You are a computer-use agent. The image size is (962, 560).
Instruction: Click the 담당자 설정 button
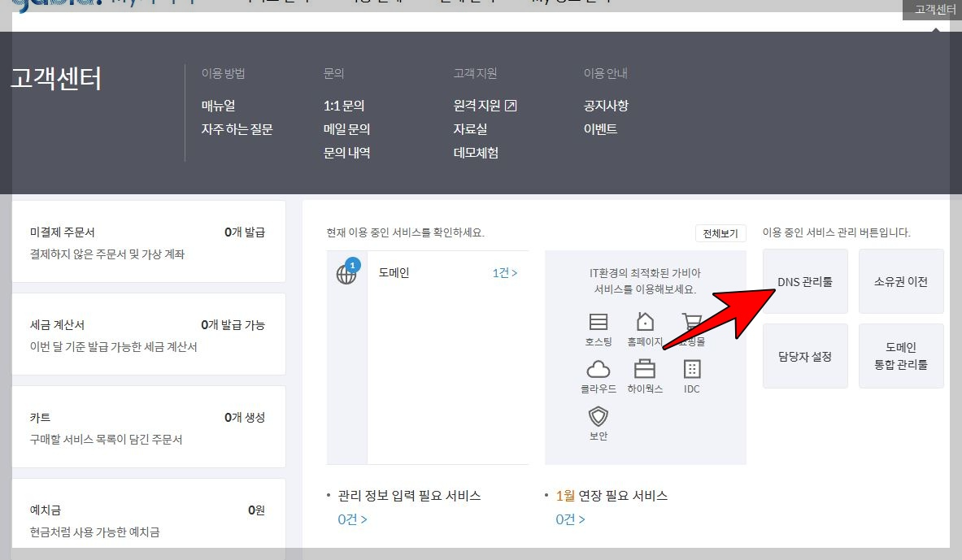805,355
